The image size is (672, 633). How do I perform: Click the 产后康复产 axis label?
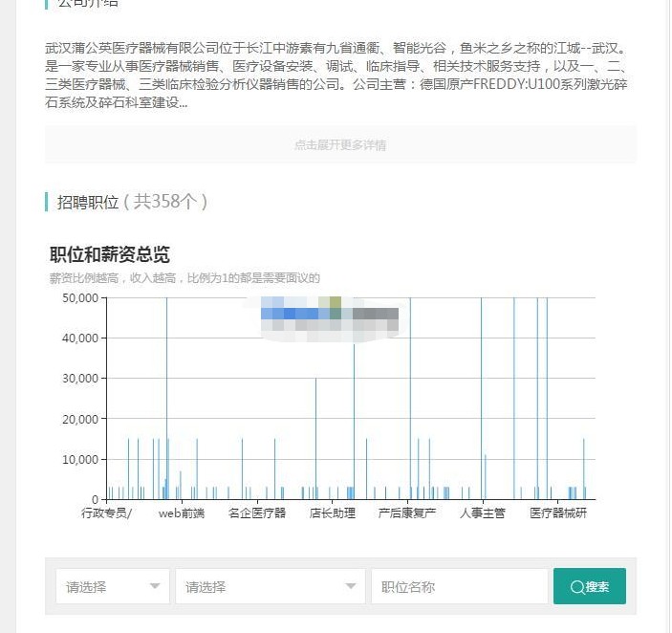point(407,513)
